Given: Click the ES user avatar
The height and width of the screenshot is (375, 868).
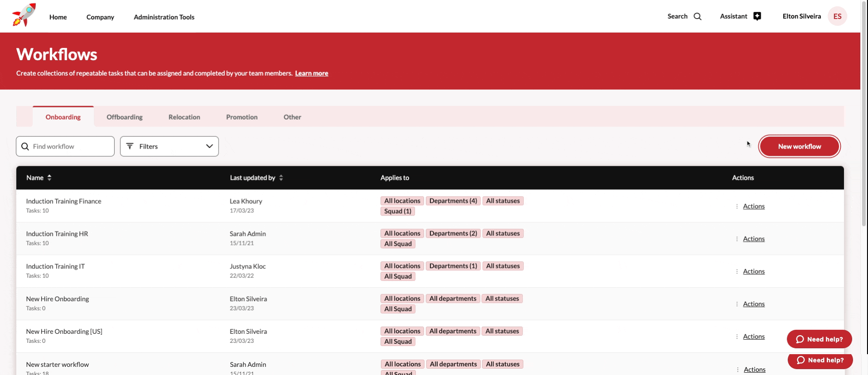Looking at the screenshot, I should coord(837,16).
